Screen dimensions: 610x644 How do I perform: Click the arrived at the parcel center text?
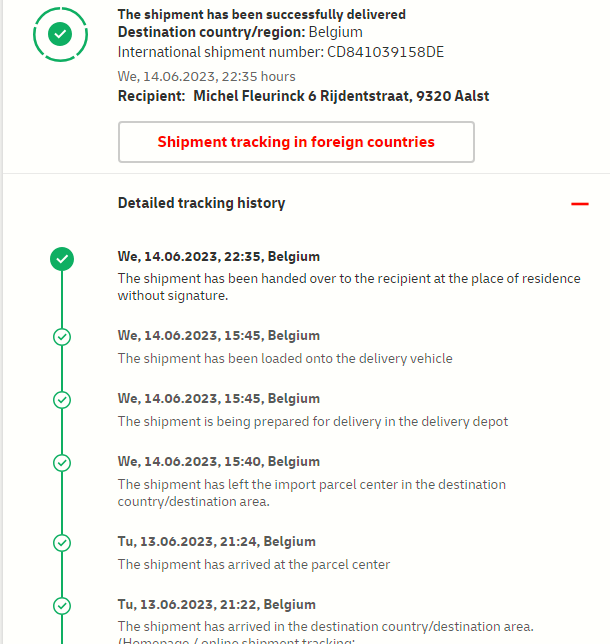coord(254,564)
